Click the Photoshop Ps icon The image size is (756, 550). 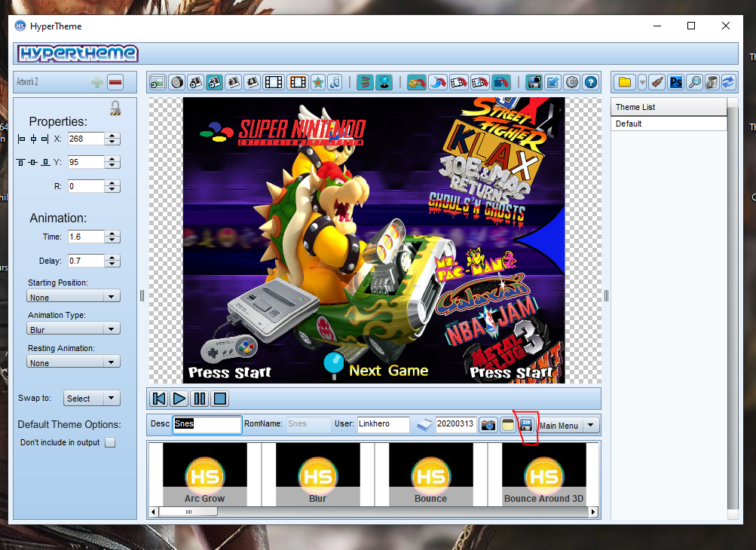(x=676, y=82)
